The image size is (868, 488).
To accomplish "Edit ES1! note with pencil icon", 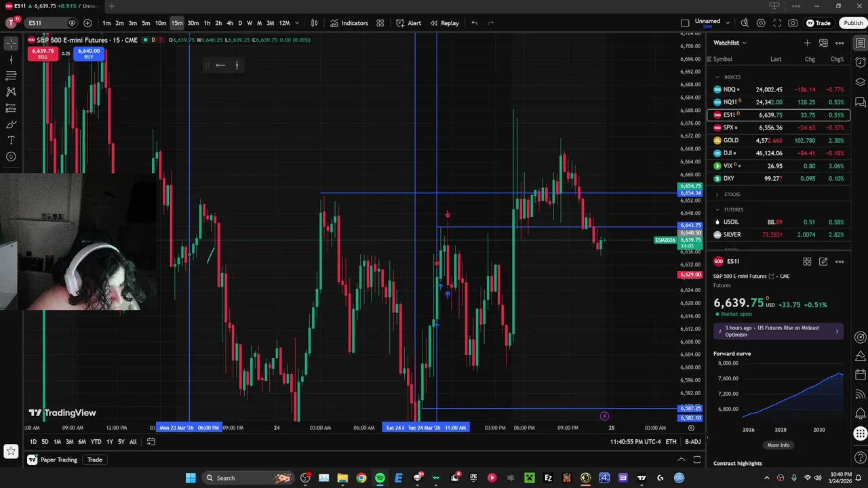I will pyautogui.click(x=823, y=262).
